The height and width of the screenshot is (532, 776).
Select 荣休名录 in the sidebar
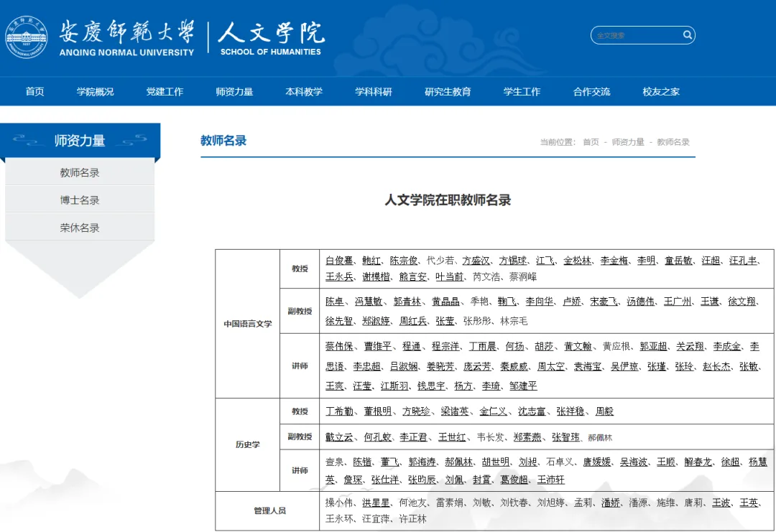tap(80, 228)
